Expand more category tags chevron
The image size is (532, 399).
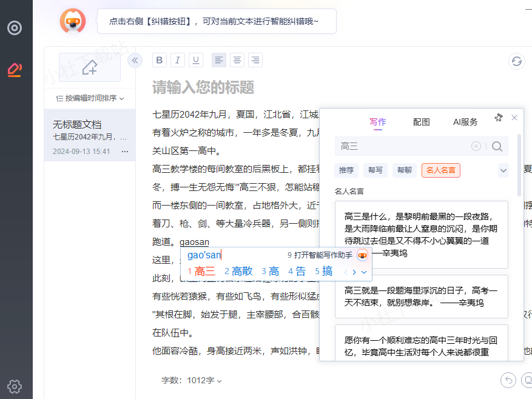[x=503, y=171]
